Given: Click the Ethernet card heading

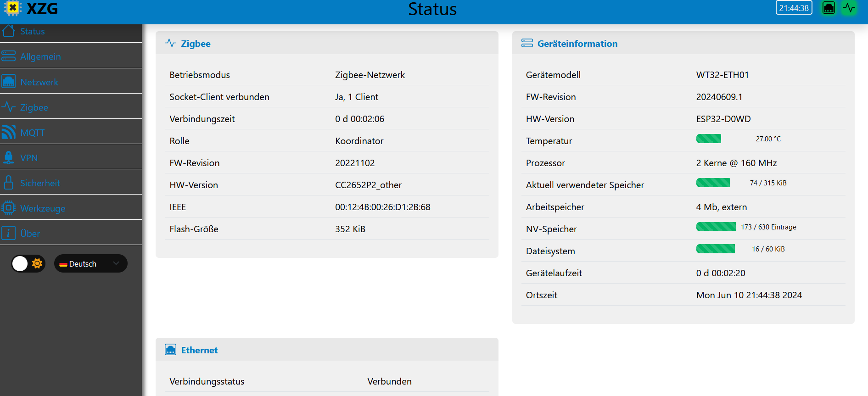Looking at the screenshot, I should click(x=199, y=350).
